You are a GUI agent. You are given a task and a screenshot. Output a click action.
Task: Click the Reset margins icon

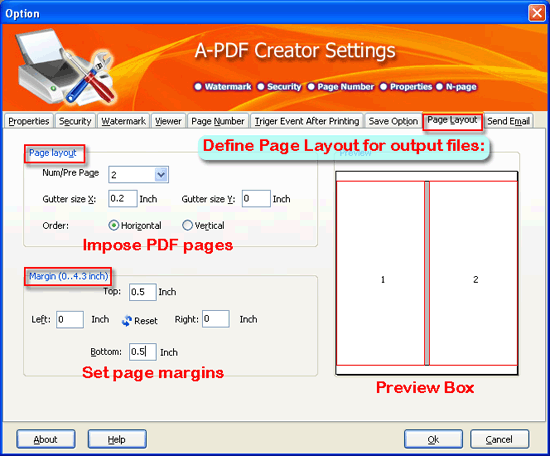pyautogui.click(x=127, y=321)
